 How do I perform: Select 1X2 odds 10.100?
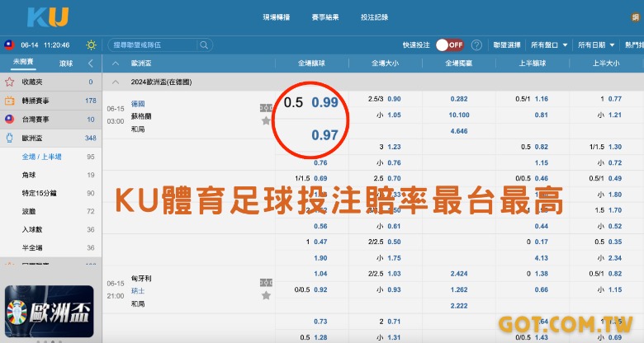pos(459,115)
